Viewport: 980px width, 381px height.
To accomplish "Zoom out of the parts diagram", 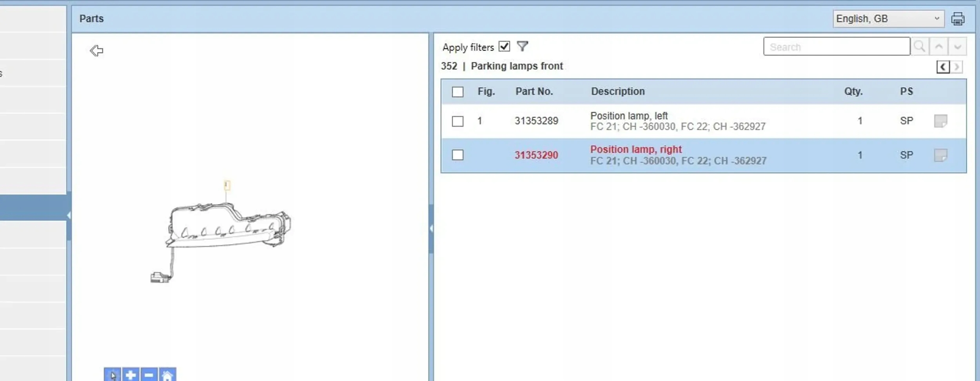I will pos(149,375).
